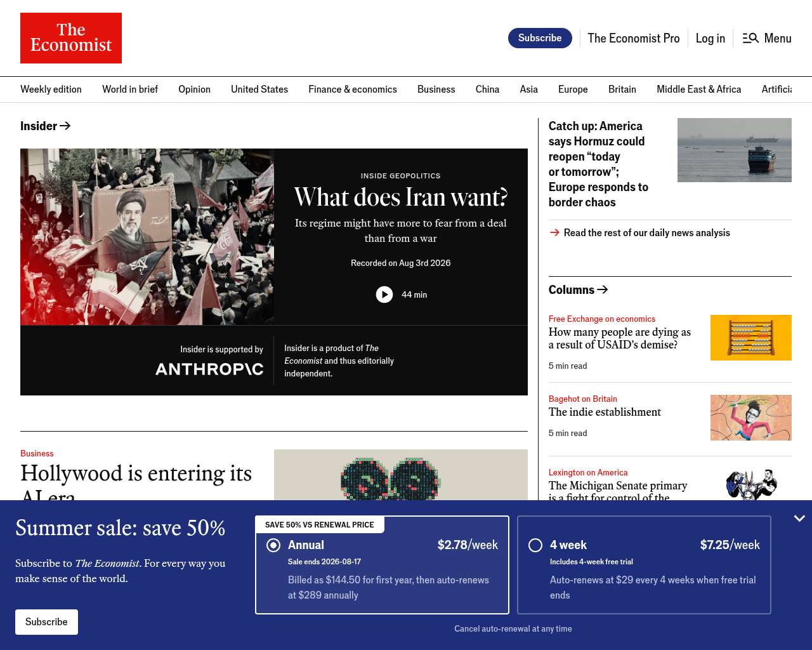Click 'SAVE 50% VS RENEWAL PRICE' badge
This screenshot has height=650, width=812.
(320, 524)
